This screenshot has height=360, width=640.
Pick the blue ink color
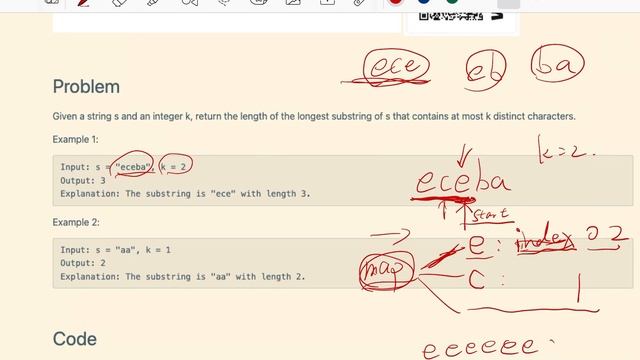pos(424,1)
